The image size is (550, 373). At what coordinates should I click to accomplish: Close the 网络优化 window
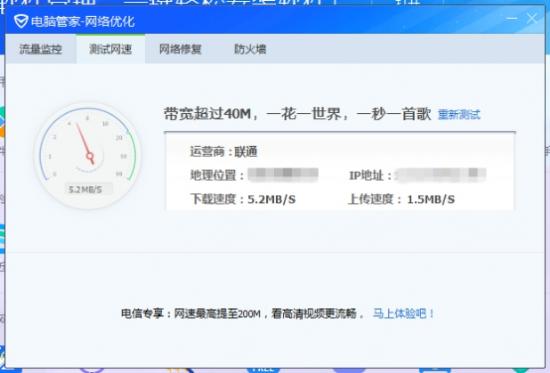[x=532, y=18]
